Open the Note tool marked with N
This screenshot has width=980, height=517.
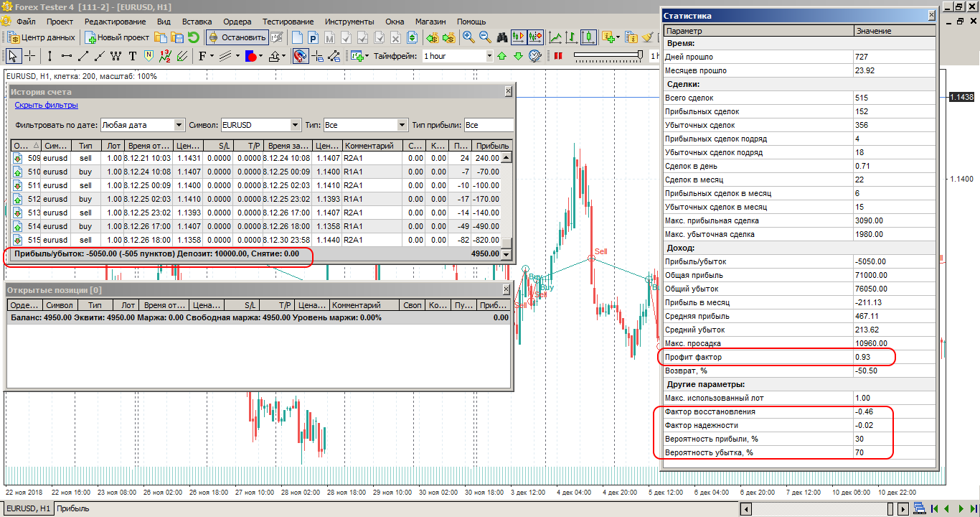pyautogui.click(x=148, y=55)
